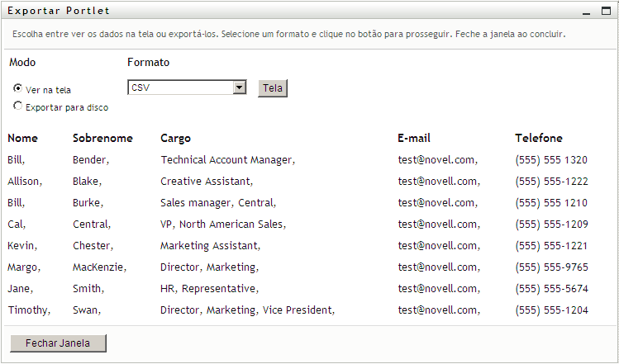Select the name Allison in the table
619x364 pixels.
[x=24, y=182]
